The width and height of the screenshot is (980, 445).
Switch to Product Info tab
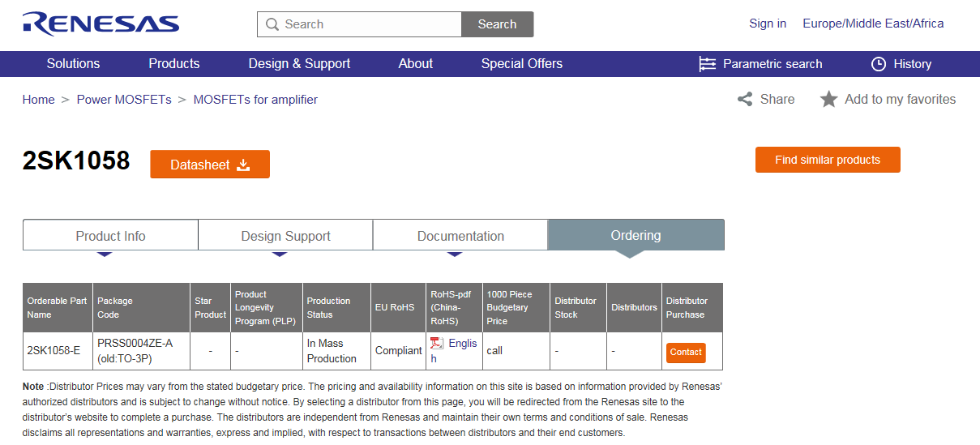(110, 236)
